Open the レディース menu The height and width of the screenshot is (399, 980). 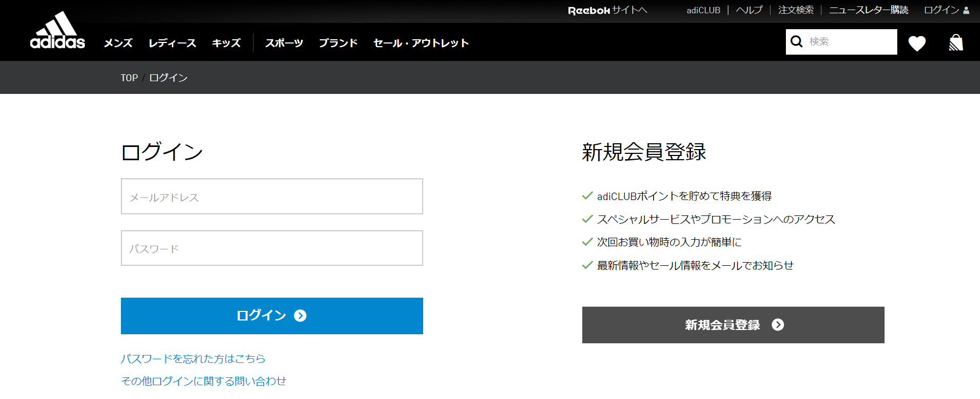click(172, 43)
